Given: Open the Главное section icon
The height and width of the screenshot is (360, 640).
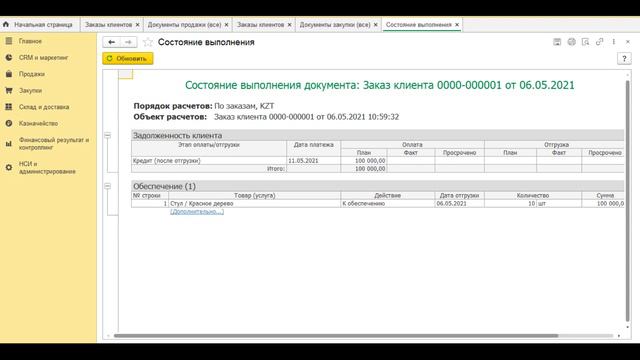Looking at the screenshot, I should coord(9,41).
